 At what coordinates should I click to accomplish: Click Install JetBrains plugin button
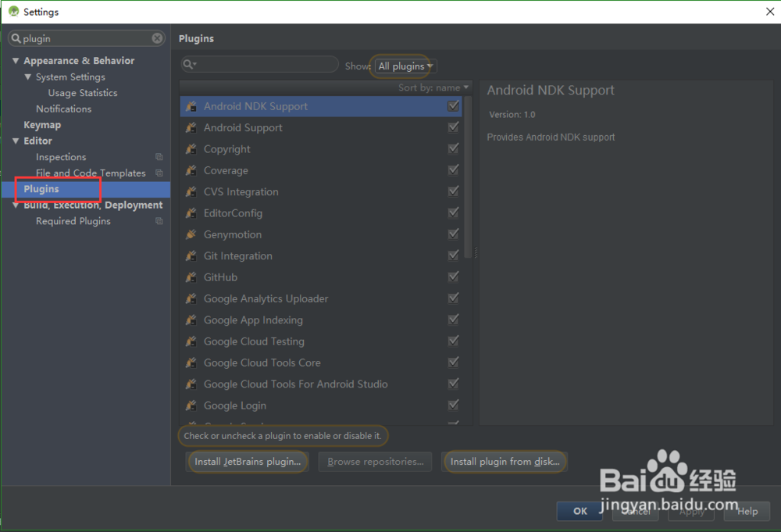[x=248, y=461]
